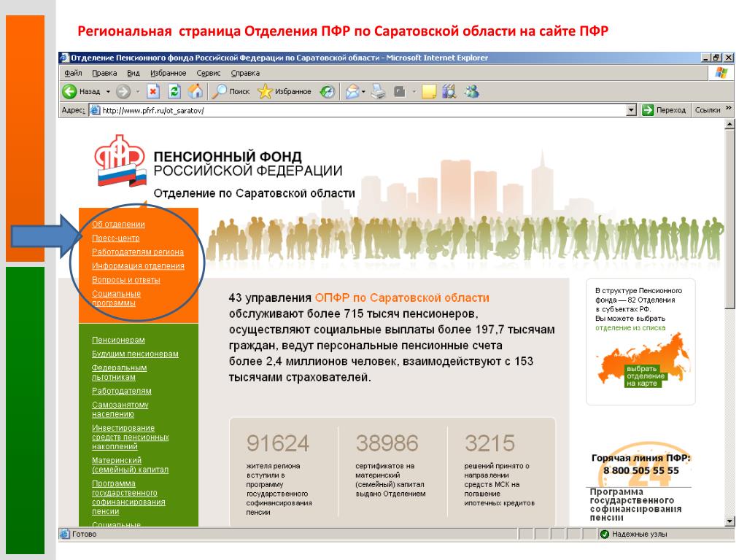Open the Федеральным льготникам link
Screen dimensions: 747x560
pos(119,372)
